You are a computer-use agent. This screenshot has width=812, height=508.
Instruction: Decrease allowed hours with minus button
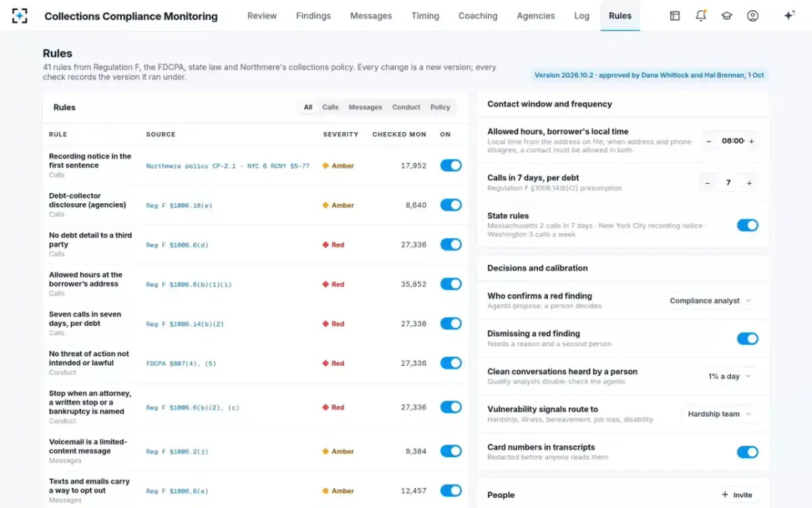click(x=708, y=141)
